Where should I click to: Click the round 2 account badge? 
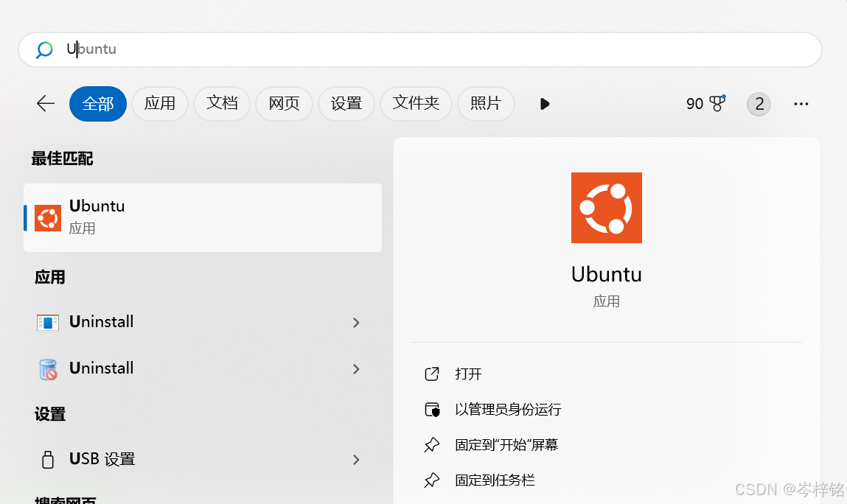(x=759, y=104)
